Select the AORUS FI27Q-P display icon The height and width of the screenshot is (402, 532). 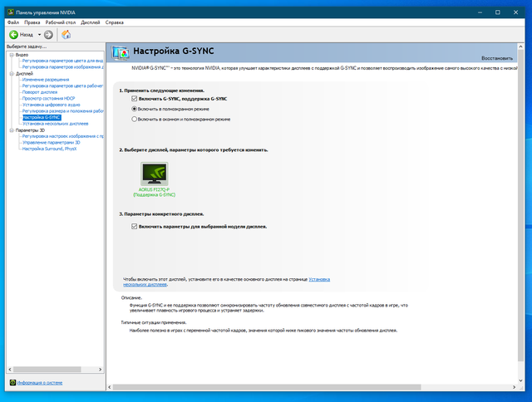click(155, 174)
